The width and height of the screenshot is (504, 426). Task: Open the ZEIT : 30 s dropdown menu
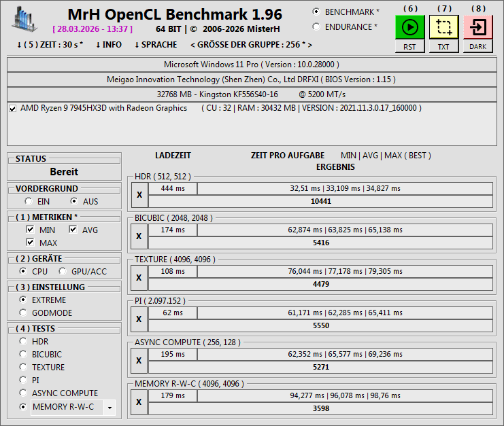click(50, 45)
